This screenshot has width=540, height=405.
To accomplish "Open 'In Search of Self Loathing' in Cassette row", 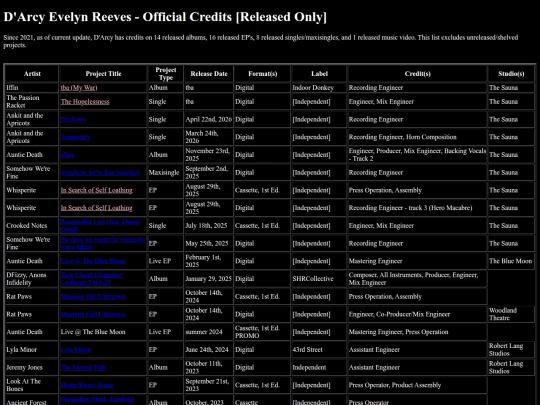I will [x=96, y=190].
